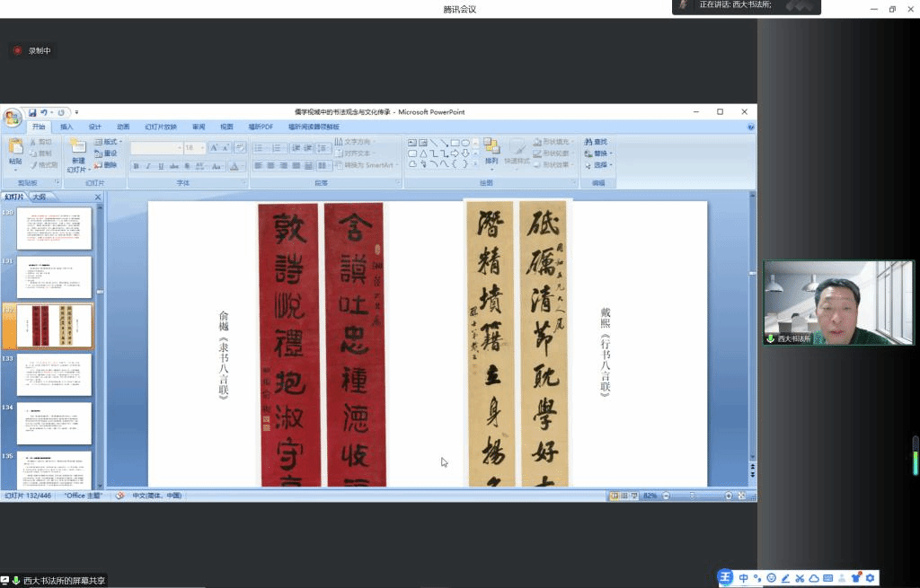The width and height of the screenshot is (920, 588).
Task: Open the Insert (插入) ribbon tab
Action: 66,127
